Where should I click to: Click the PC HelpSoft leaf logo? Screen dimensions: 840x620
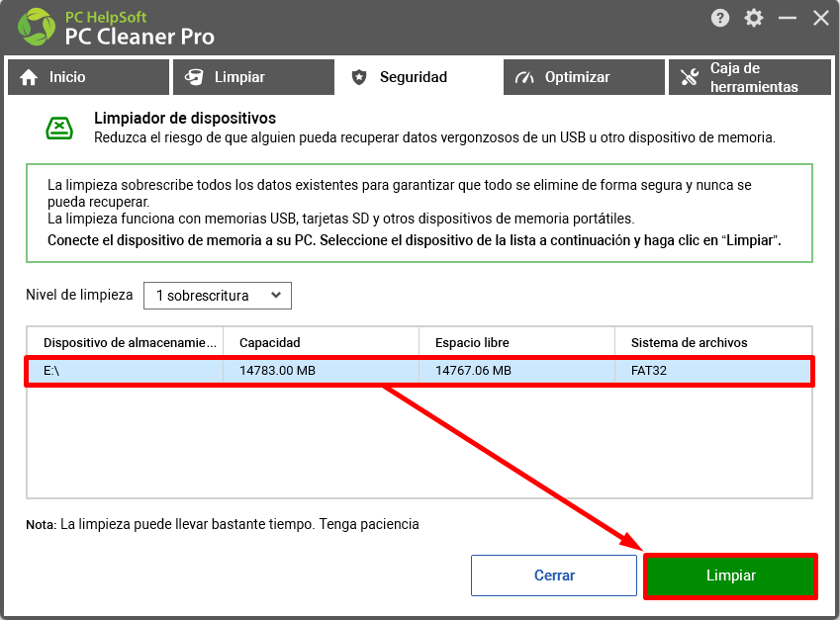[37, 27]
